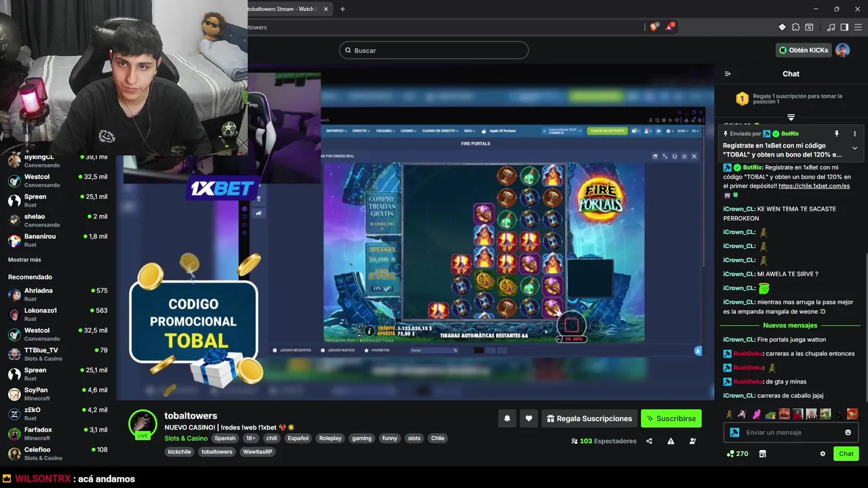This screenshot has height=488, width=868.
Task: Click 103 Espectadores viewer count
Action: click(x=604, y=441)
